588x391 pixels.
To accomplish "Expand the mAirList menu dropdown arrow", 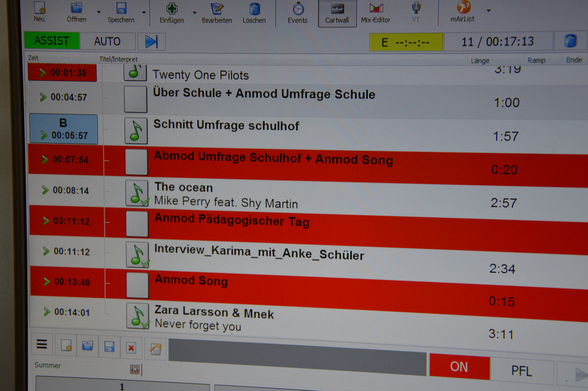I will pos(489,10).
